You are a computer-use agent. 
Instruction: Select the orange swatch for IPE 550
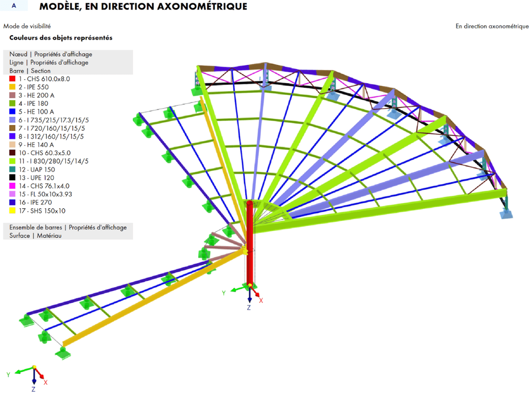[12, 87]
